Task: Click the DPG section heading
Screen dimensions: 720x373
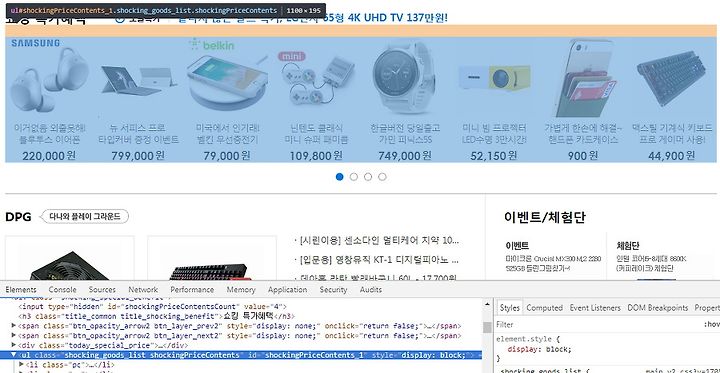Action: 18,217
